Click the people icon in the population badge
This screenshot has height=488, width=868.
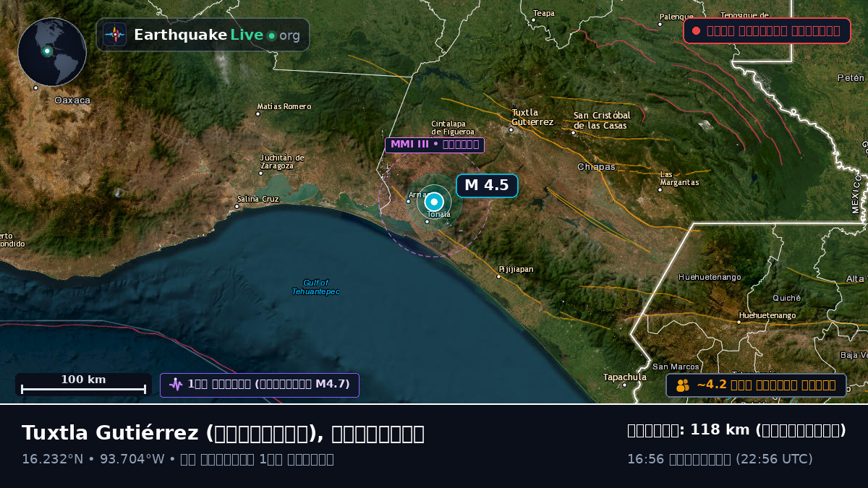[683, 385]
